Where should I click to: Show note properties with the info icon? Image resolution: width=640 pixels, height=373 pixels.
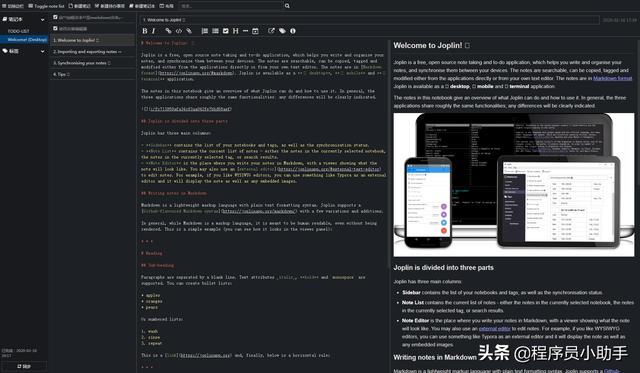click(x=293, y=31)
